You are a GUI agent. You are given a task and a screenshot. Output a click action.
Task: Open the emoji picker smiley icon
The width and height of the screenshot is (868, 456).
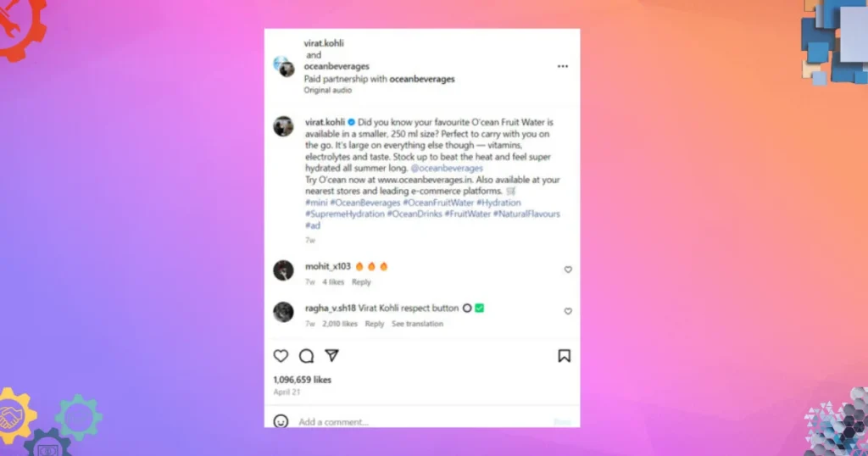click(281, 422)
